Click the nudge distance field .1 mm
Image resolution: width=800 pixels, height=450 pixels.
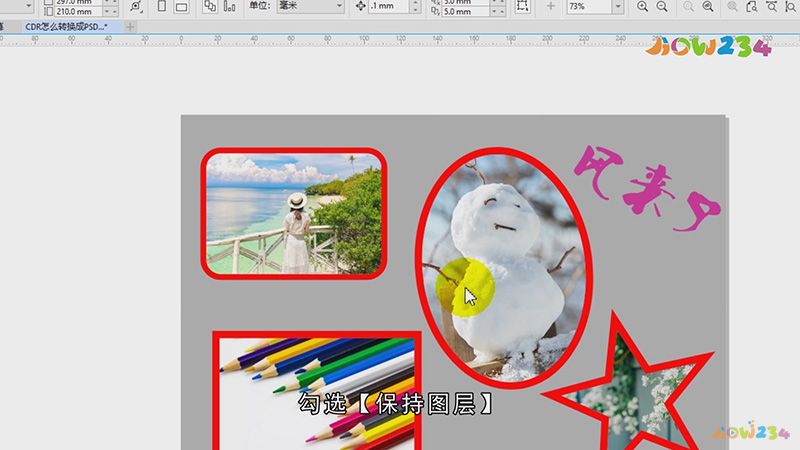pos(389,6)
